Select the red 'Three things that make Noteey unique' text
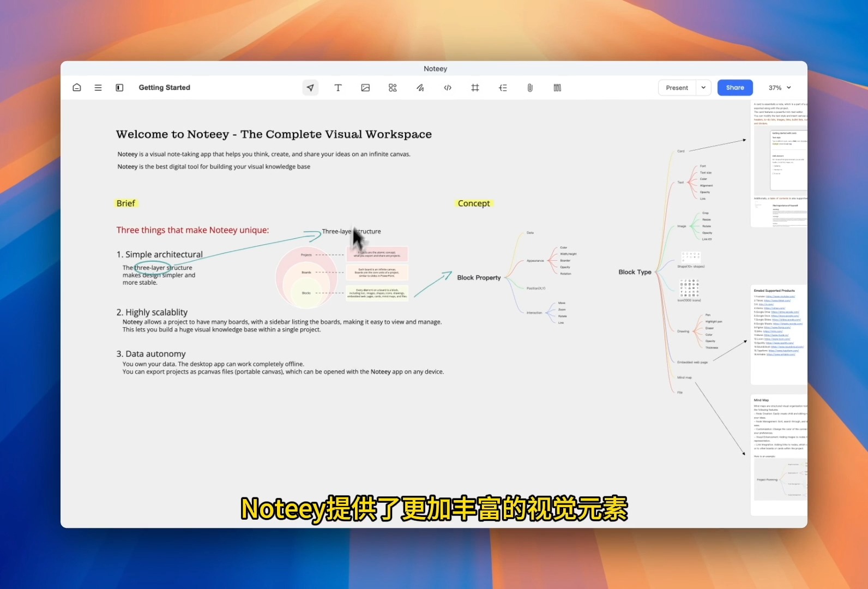The width and height of the screenshot is (868, 589). click(192, 230)
